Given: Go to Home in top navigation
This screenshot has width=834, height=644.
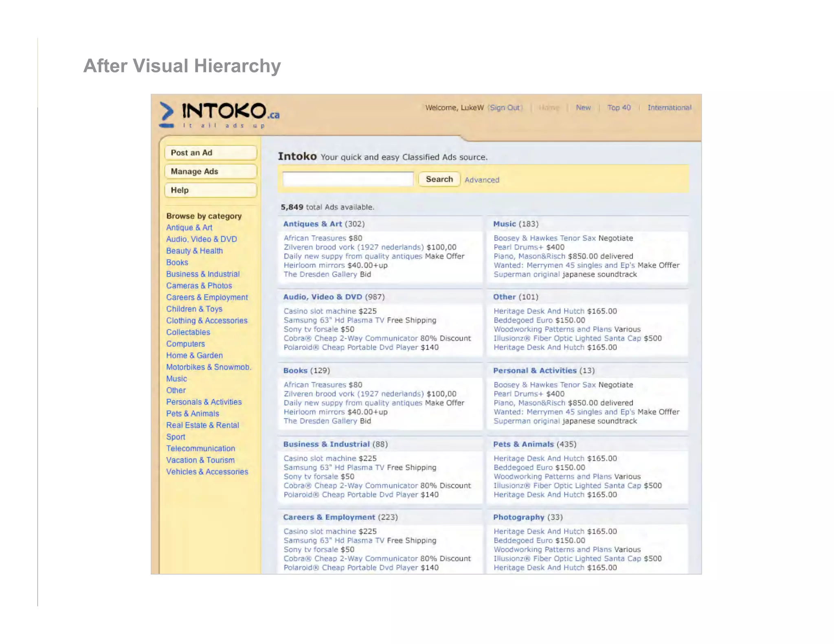Looking at the screenshot, I should [x=549, y=107].
